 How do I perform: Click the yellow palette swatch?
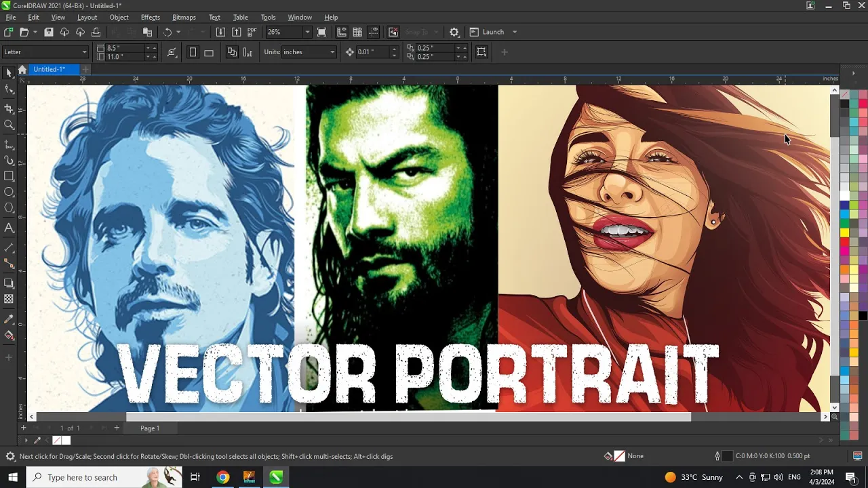(844, 232)
